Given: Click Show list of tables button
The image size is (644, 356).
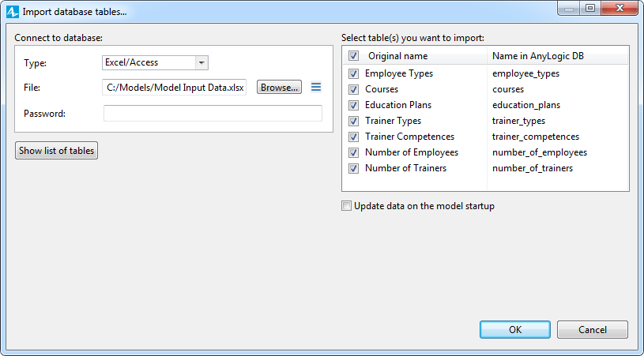Looking at the screenshot, I should [56, 151].
